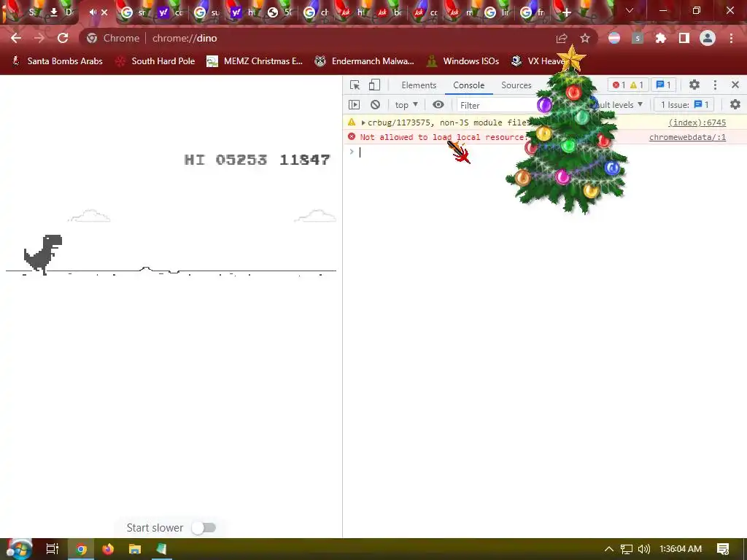Bookmark this page with the star icon
The width and height of the screenshot is (747, 560).
pyautogui.click(x=585, y=38)
